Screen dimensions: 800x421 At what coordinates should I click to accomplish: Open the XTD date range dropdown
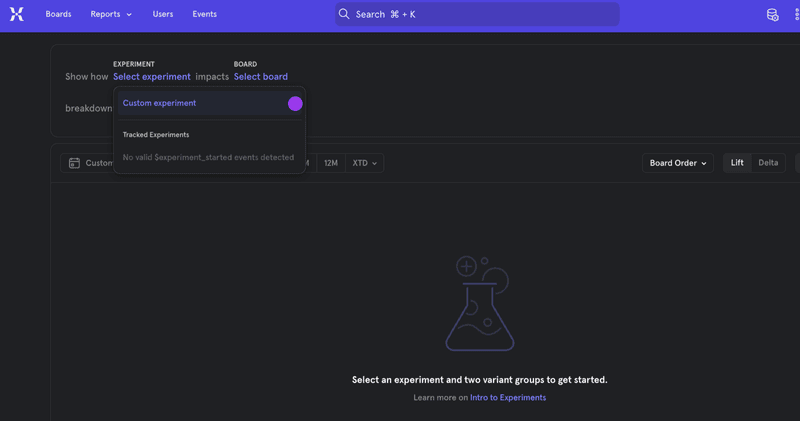[x=364, y=163]
